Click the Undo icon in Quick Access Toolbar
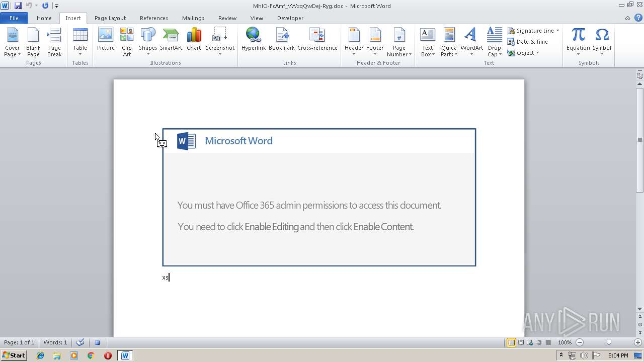The width and height of the screenshot is (644, 362). point(29,6)
